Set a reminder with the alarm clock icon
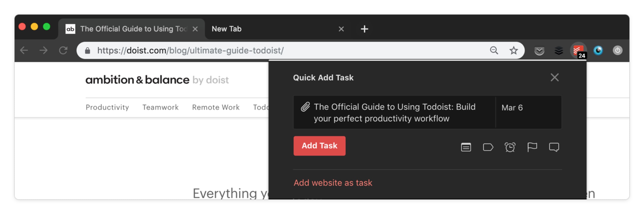The height and width of the screenshot is (214, 644). pos(510,147)
